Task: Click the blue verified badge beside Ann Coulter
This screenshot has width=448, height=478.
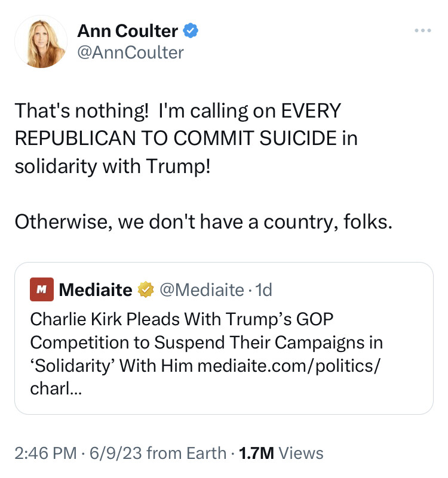Action: pos(191,30)
